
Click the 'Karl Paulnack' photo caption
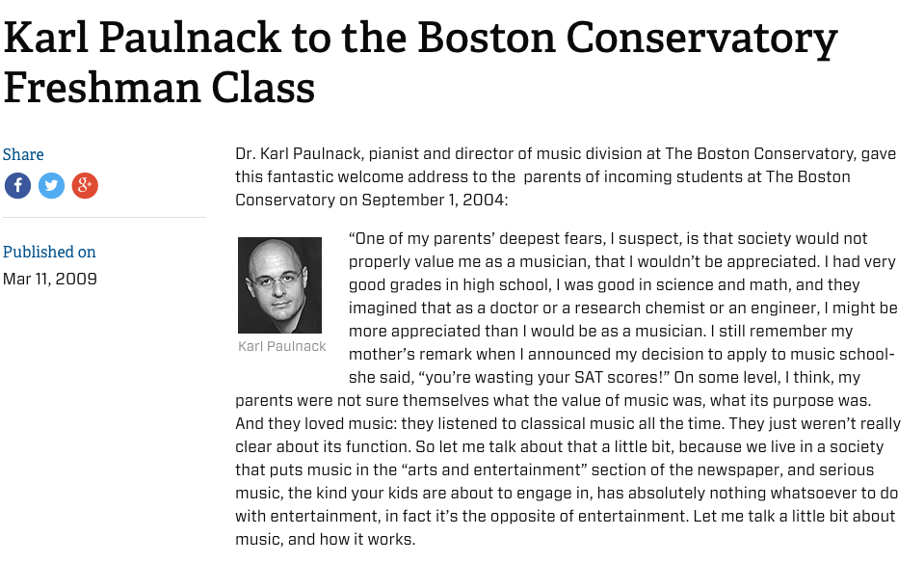point(281,347)
